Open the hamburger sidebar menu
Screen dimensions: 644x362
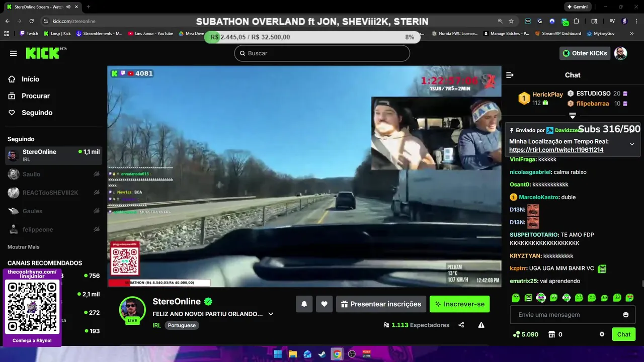(14, 53)
